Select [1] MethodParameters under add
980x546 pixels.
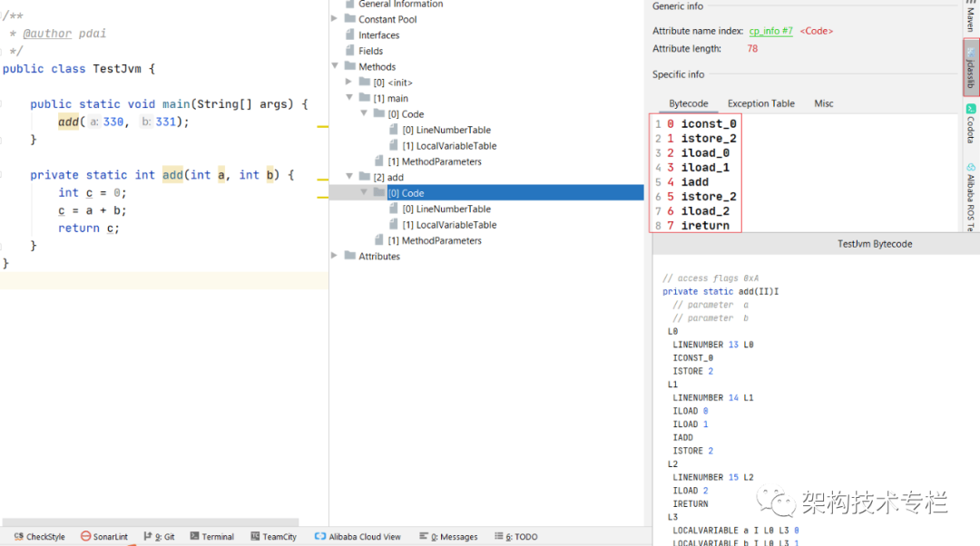[x=435, y=240]
